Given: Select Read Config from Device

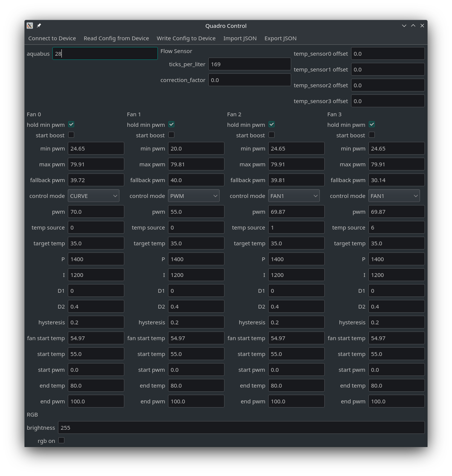Looking at the screenshot, I should pyautogui.click(x=116, y=38).
